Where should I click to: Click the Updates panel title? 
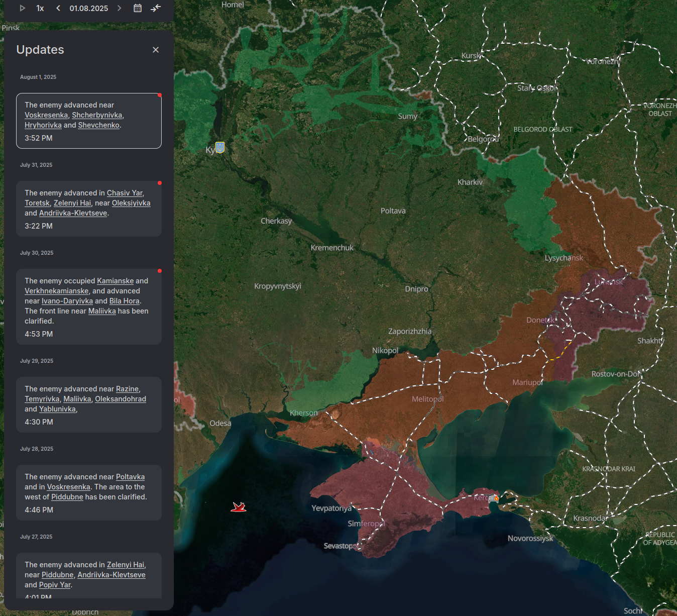click(40, 50)
